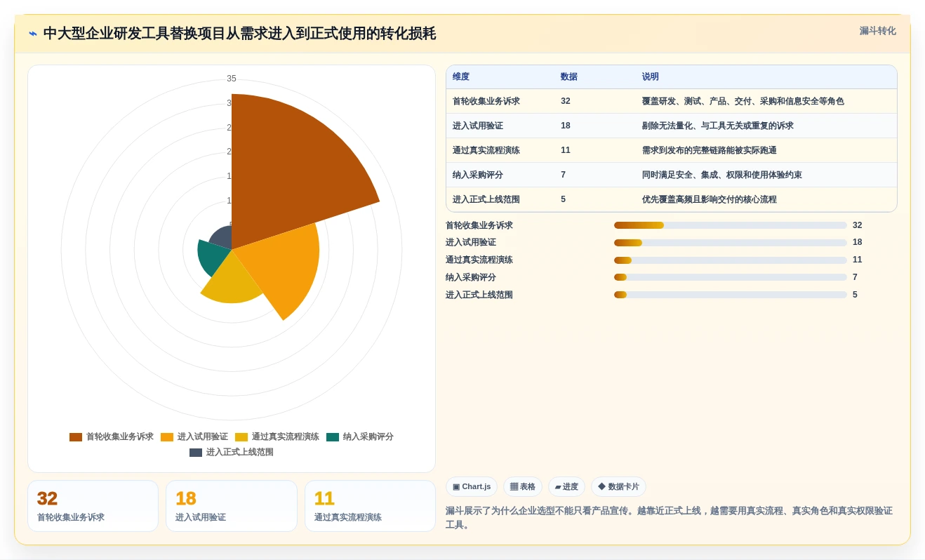Click the 说明 column header
The image size is (925, 560).
pyautogui.click(x=651, y=77)
